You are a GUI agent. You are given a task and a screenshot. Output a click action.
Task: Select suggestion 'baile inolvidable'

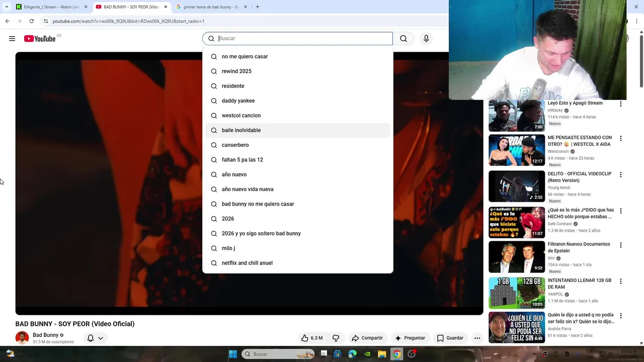(297, 130)
